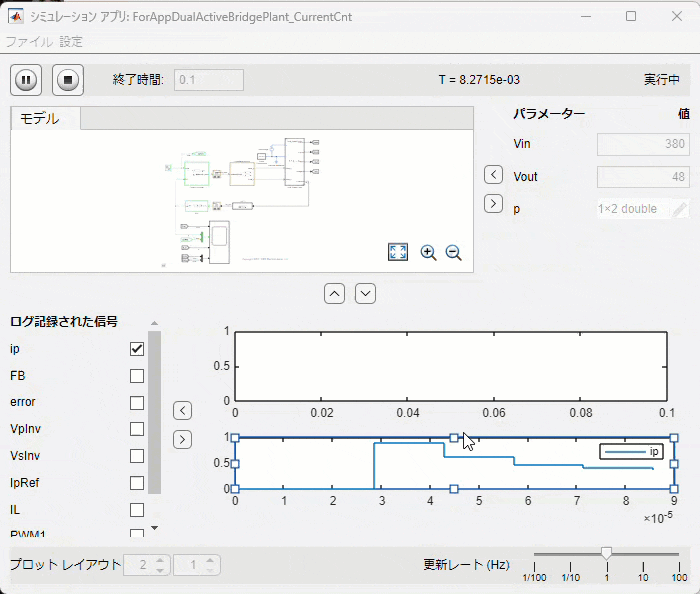Set update rate to 100 Hz tick
Image resolution: width=700 pixels, height=594 pixels.
click(x=679, y=567)
